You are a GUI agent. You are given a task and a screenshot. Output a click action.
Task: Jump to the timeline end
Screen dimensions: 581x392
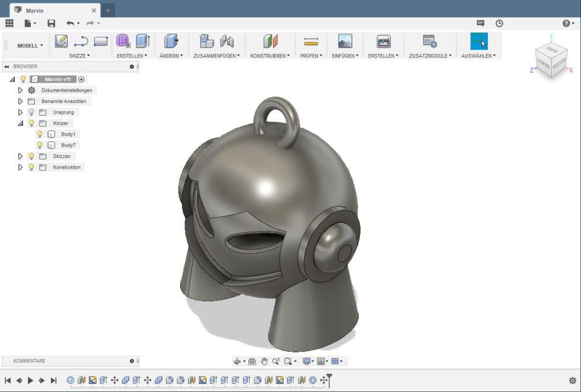54,380
